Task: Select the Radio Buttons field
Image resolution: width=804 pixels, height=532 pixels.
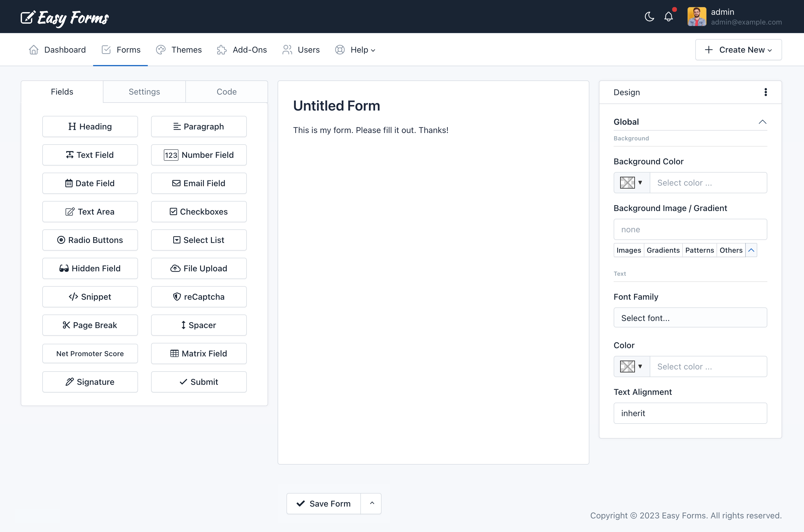Action: tap(90, 240)
